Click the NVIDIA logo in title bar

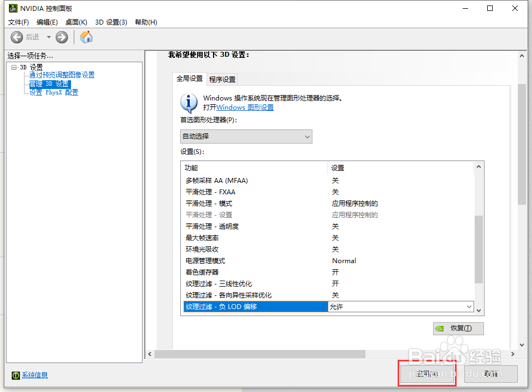(13, 8)
